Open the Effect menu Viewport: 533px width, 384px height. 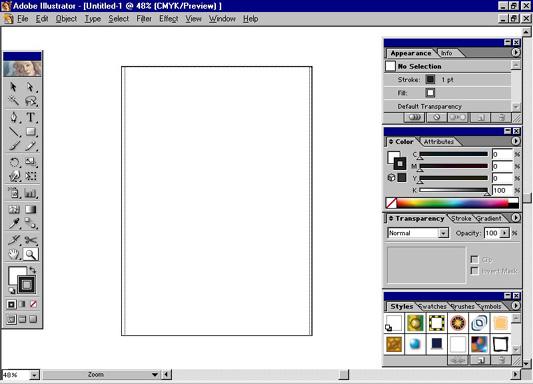pos(169,19)
